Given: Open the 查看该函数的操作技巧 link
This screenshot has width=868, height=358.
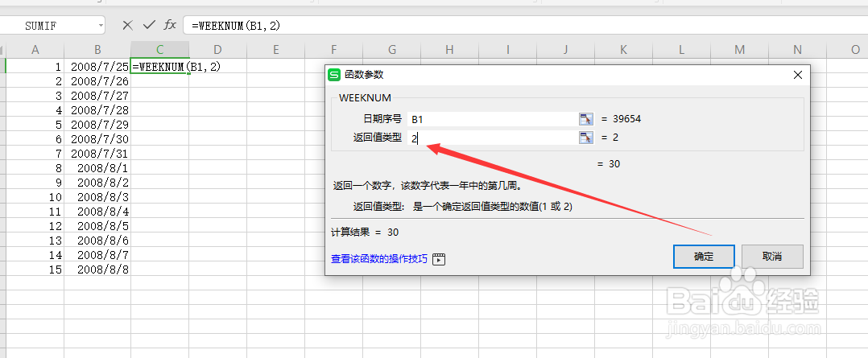Looking at the screenshot, I should (379, 259).
